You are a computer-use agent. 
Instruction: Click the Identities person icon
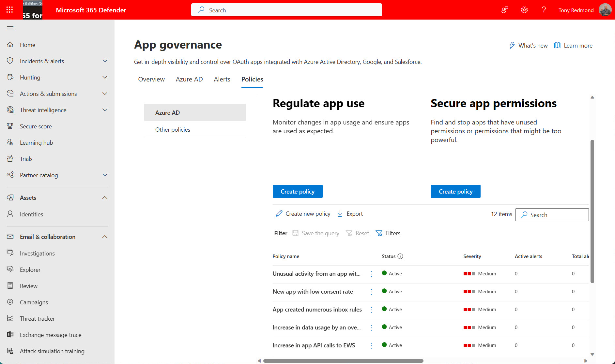pos(10,214)
